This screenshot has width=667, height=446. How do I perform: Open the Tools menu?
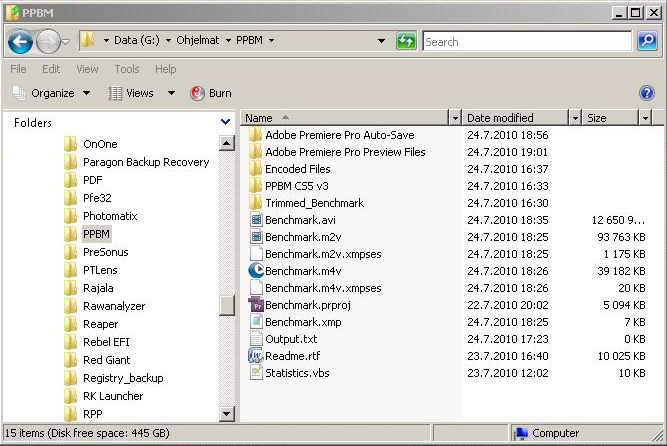(x=127, y=69)
